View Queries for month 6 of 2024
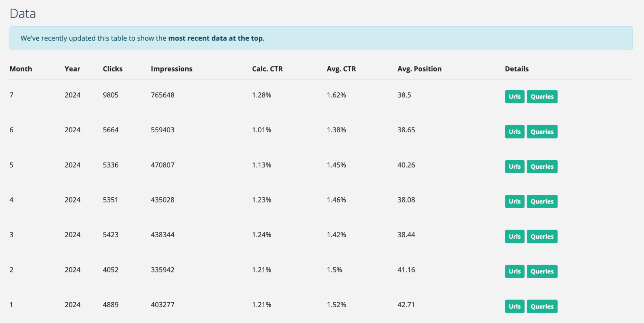This screenshot has height=323, width=644. 542,132
